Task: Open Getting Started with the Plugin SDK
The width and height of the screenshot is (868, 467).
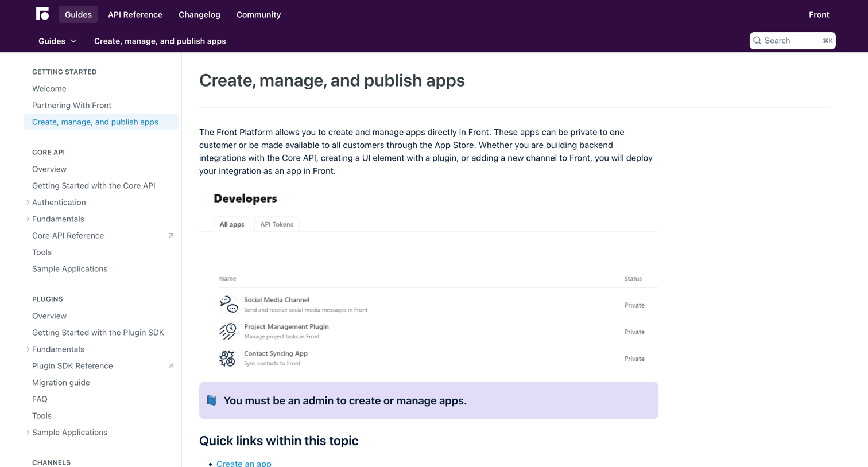Action: [x=98, y=333]
